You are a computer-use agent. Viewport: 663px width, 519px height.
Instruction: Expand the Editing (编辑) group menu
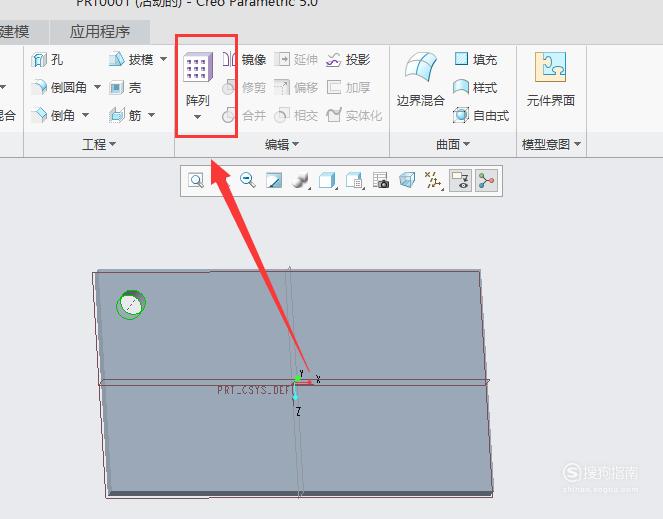click(282, 145)
